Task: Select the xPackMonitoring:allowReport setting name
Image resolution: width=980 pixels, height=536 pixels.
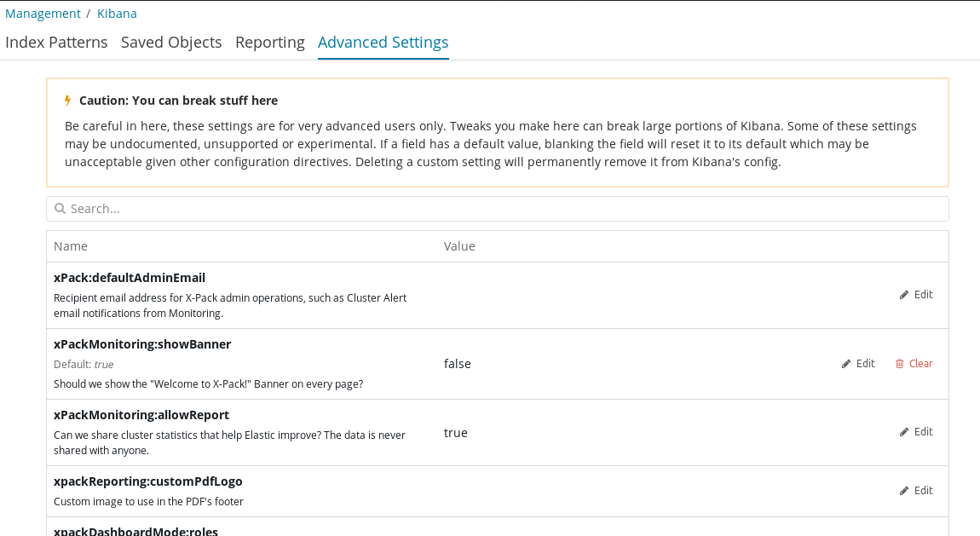Action: (141, 415)
